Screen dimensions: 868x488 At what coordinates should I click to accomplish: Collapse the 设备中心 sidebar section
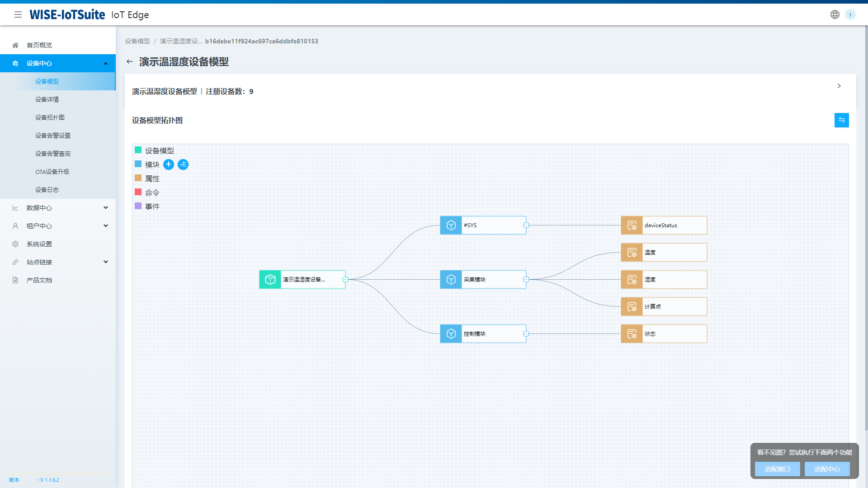coord(58,63)
